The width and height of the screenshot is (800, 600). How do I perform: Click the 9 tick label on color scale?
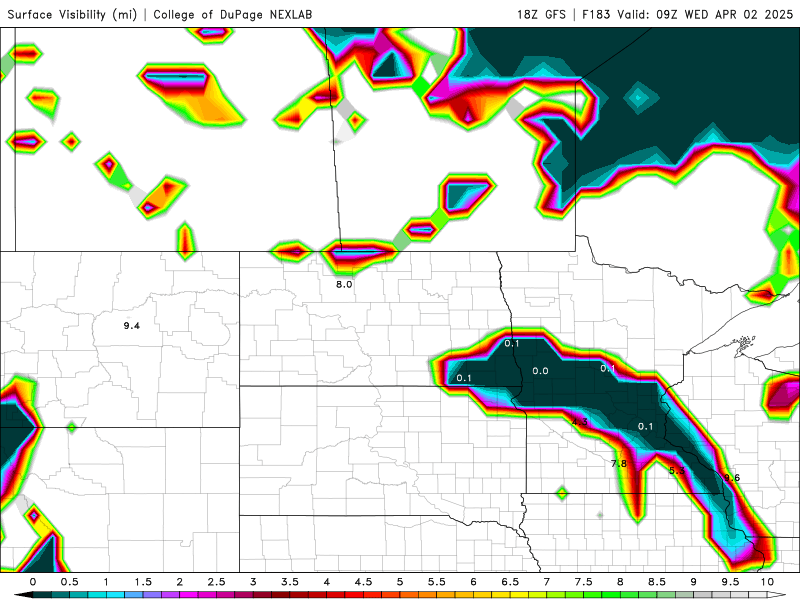694,582
